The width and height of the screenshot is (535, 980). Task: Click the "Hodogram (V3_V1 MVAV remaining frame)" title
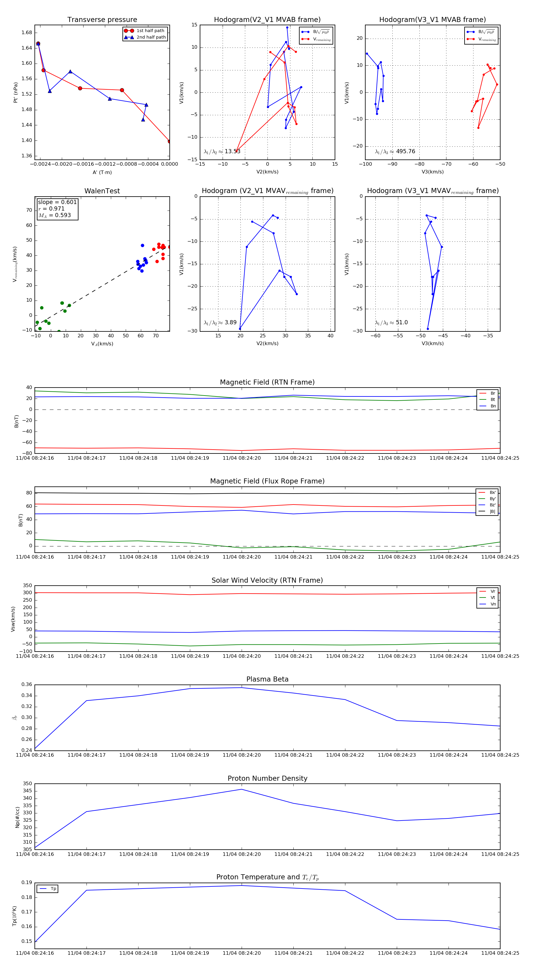tap(432, 191)
